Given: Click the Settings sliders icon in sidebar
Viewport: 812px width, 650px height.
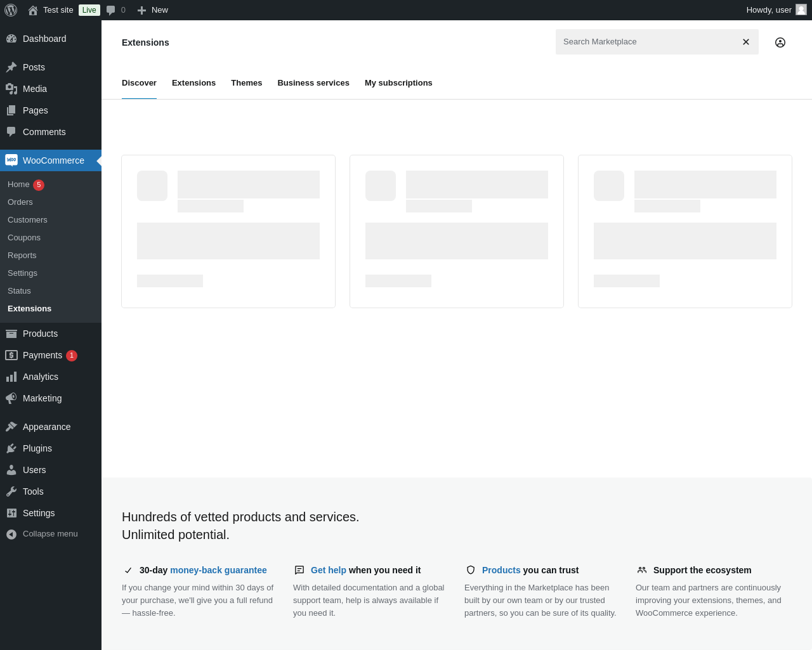Looking at the screenshot, I should (x=11, y=513).
